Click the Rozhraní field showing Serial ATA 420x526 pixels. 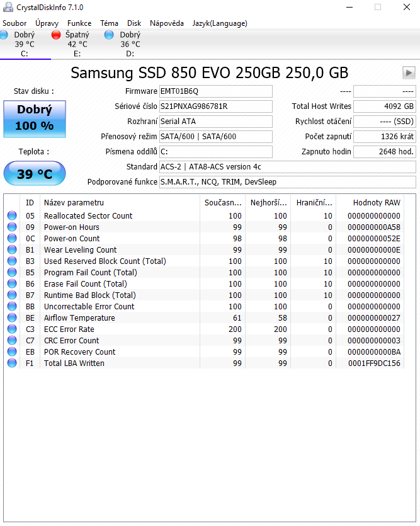tap(216, 122)
